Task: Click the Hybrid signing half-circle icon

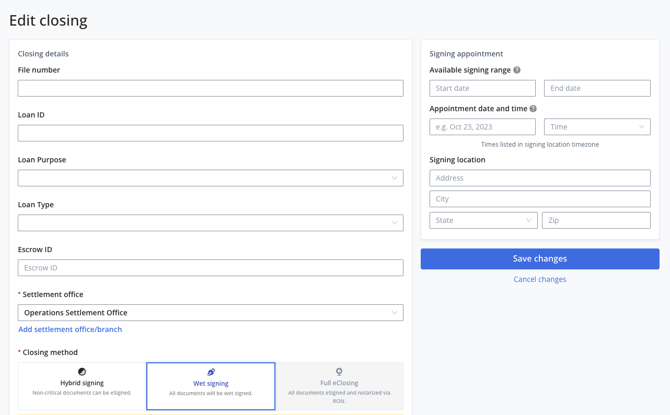Action: (82, 372)
